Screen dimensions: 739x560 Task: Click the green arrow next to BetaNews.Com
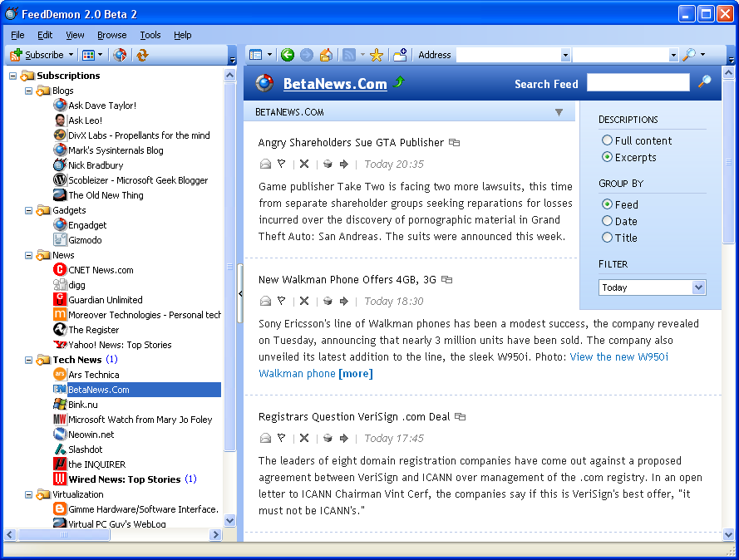pos(399,82)
